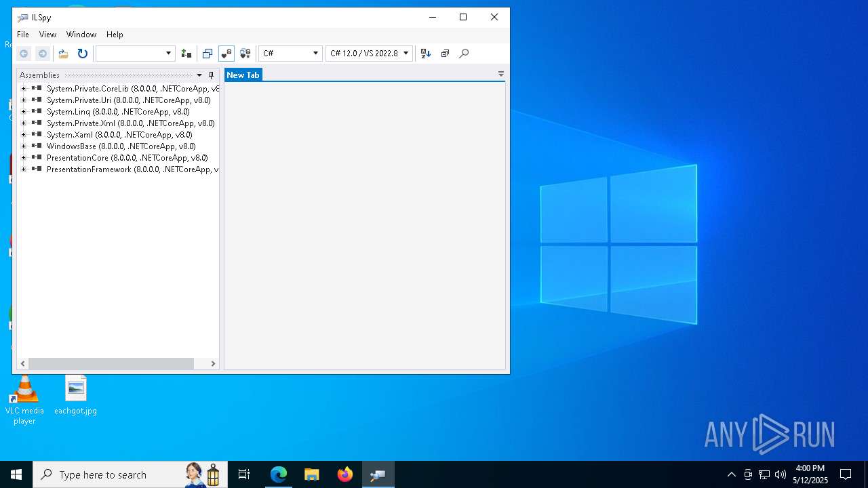Open the C# 12.0 / VS 2022.8 version dropdown
Screen dimensions: 868x488
[x=370, y=54]
